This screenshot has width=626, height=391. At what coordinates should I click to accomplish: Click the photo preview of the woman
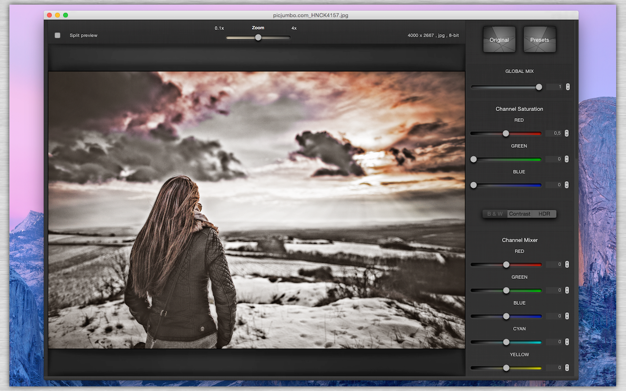[x=256, y=210]
